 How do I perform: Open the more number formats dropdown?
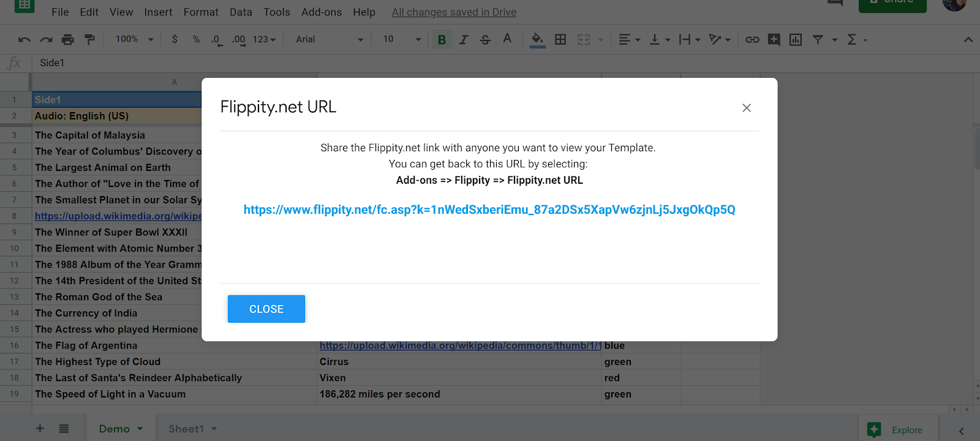(x=264, y=39)
